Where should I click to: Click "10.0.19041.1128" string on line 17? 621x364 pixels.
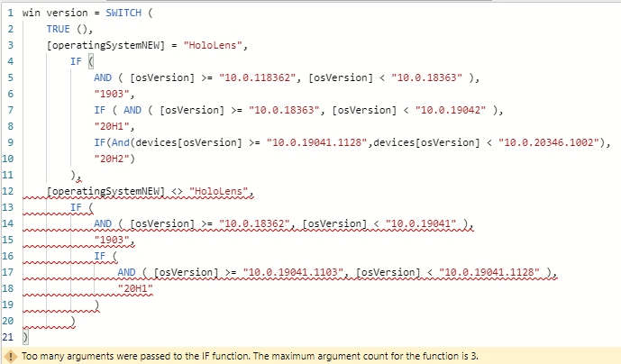click(489, 273)
